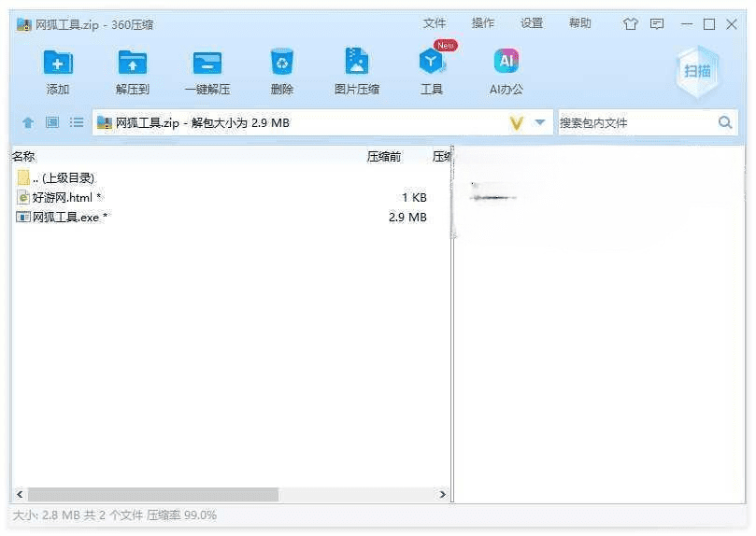Open the 操作 (Operations) menu
This screenshot has width=756, height=536.
point(483,23)
